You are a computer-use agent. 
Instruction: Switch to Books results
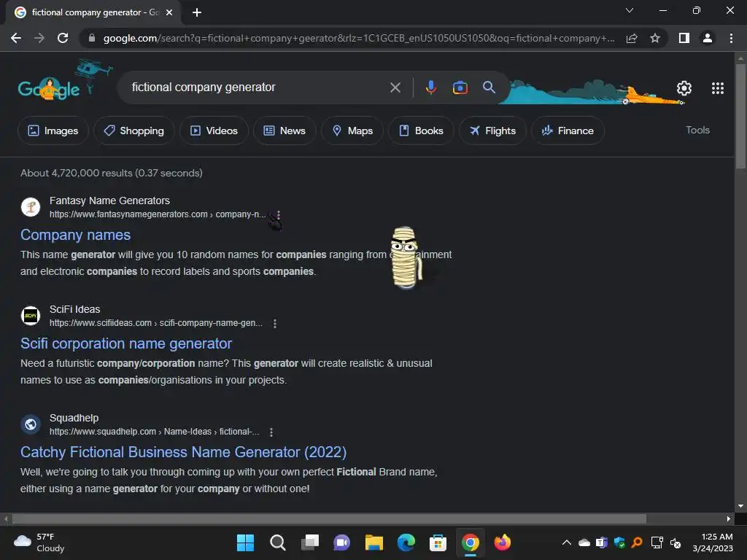(x=421, y=131)
